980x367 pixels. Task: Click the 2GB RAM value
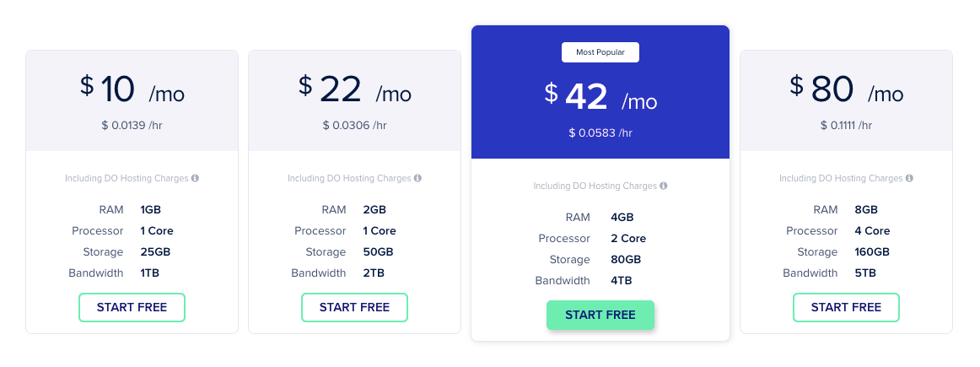click(374, 209)
